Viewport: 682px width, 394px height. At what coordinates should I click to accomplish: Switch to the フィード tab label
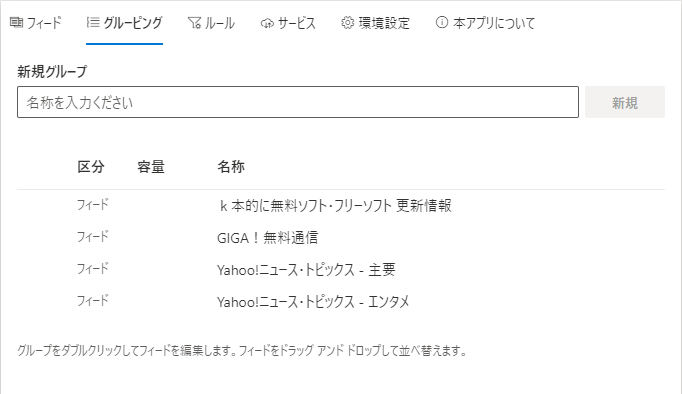(x=44, y=23)
